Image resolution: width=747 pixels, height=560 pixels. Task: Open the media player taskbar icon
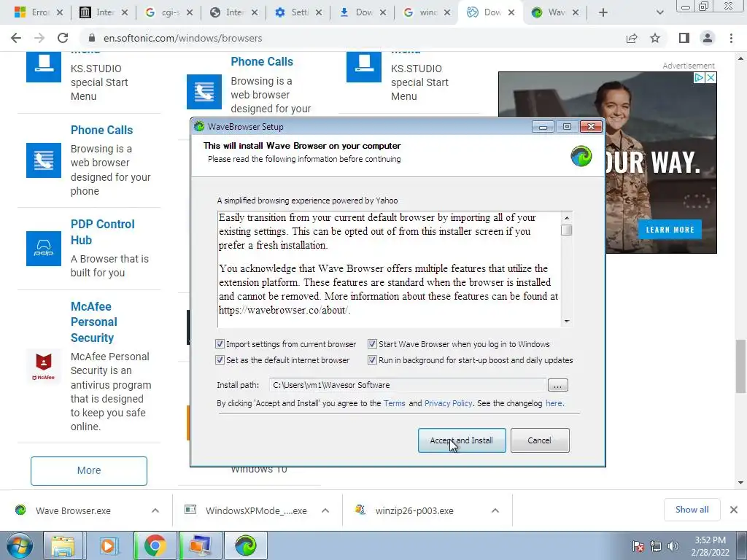coord(108,545)
